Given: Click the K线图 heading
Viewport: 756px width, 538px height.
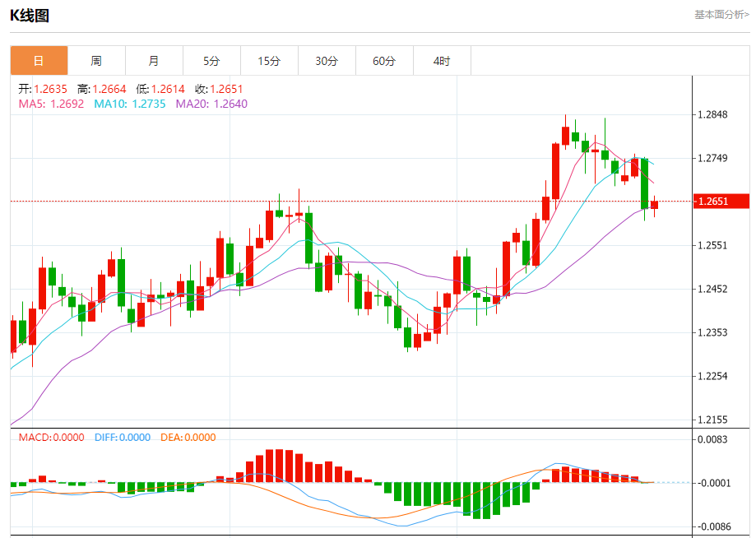Looking at the screenshot, I should (x=30, y=16).
